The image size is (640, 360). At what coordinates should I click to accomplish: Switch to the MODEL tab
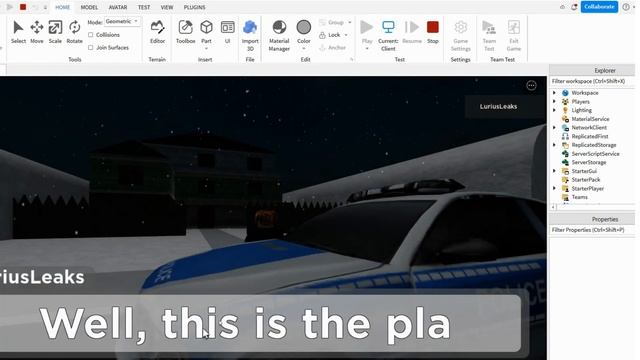(89, 7)
